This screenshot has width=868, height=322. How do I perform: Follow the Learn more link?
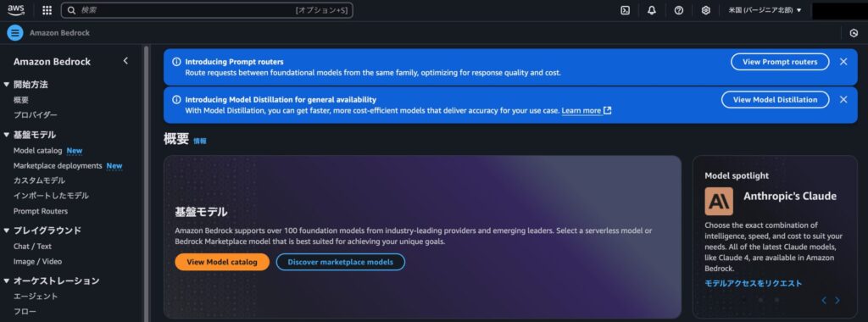pyautogui.click(x=581, y=111)
